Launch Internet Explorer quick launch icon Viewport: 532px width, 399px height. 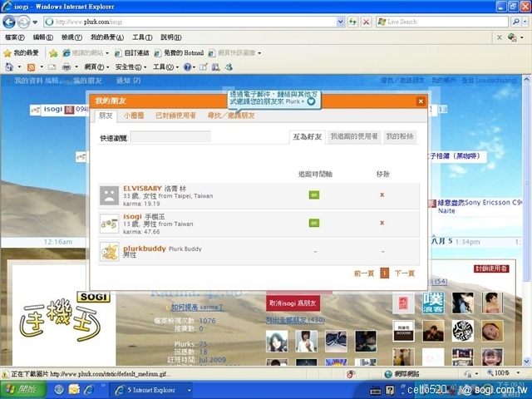(89, 390)
